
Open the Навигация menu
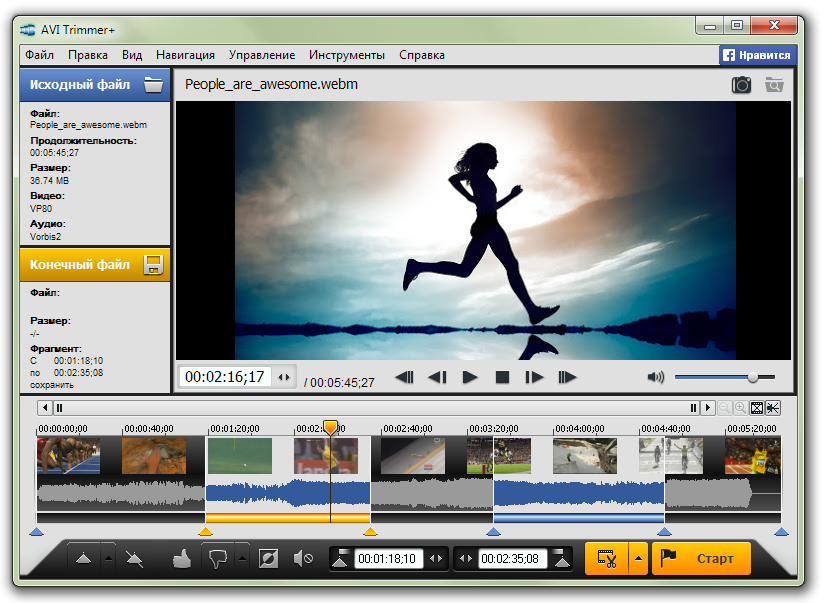(185, 55)
